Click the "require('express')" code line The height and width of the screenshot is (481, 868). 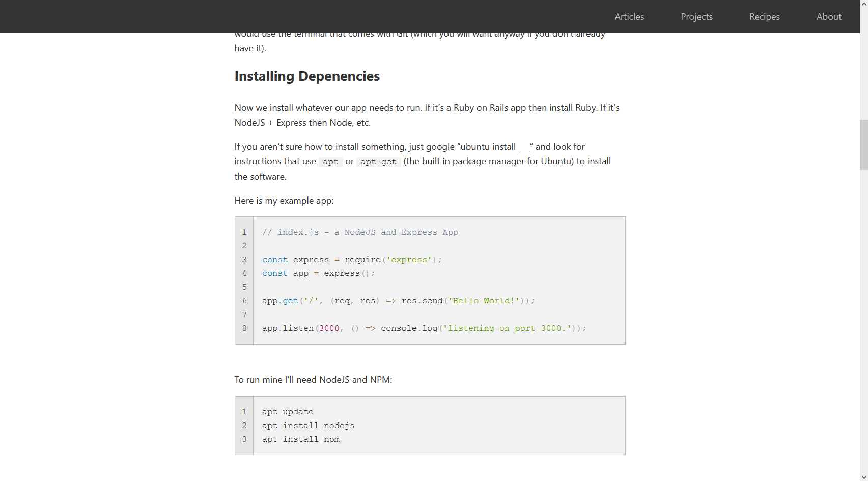(352, 260)
